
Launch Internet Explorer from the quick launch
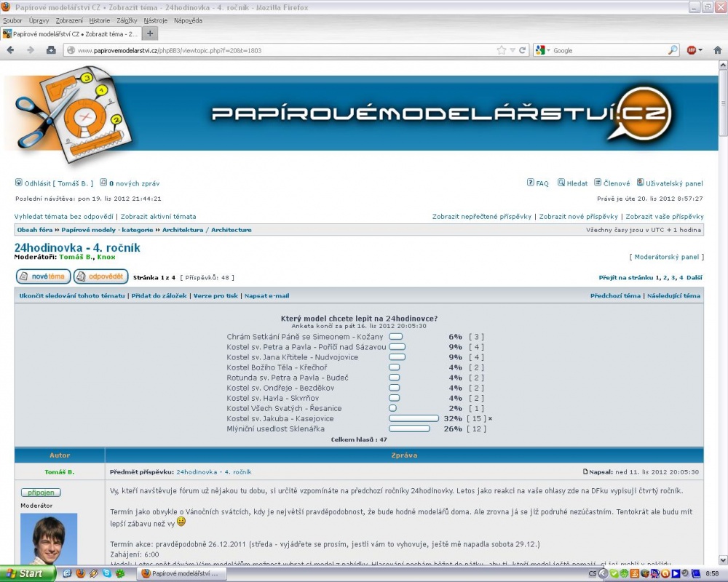coord(67,574)
